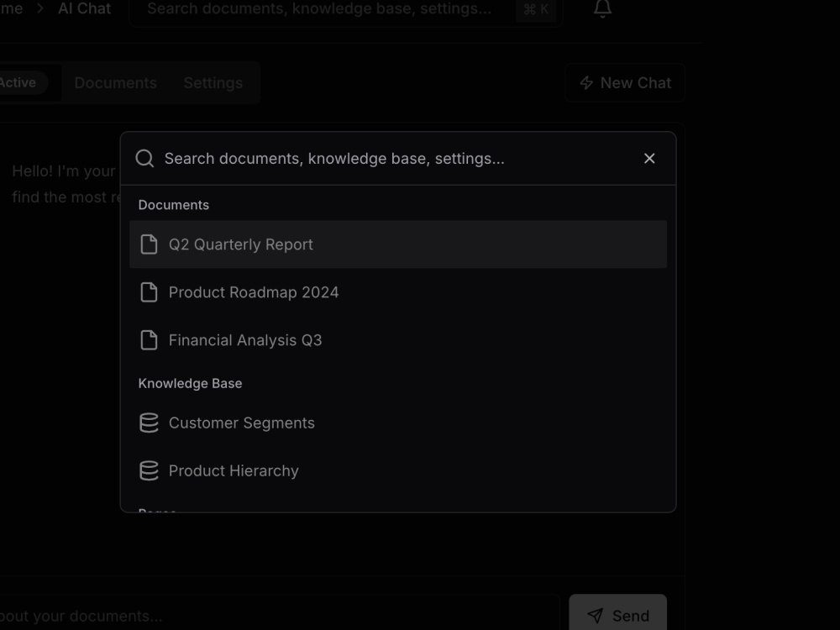Open notifications with the bell icon
Image resolution: width=840 pixels, height=630 pixels.
pyautogui.click(x=602, y=8)
